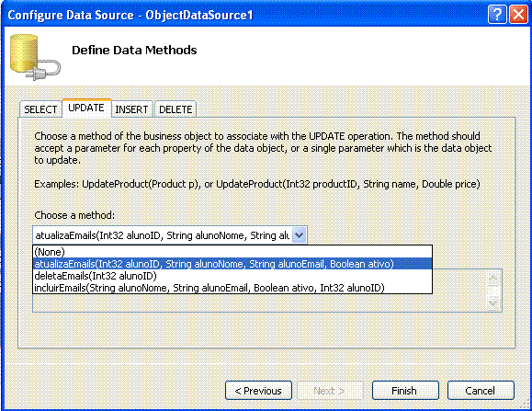This screenshot has height=411, width=532.
Task: Click the scroll up arrow
Action: (493, 279)
